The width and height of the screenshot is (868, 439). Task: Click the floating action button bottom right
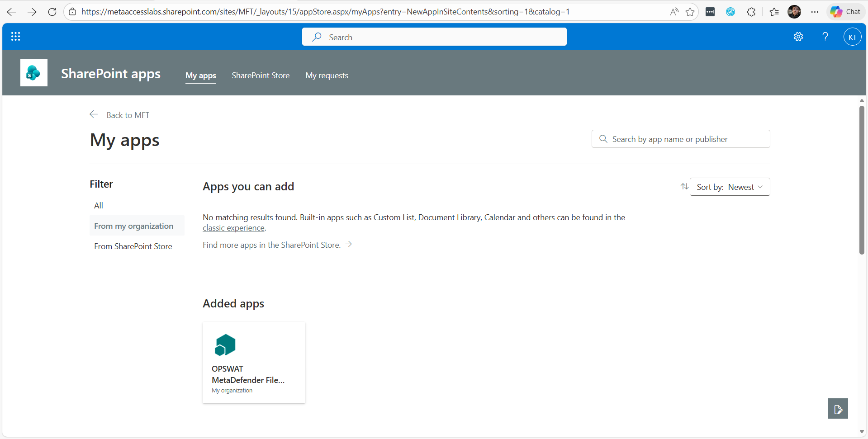(x=838, y=408)
